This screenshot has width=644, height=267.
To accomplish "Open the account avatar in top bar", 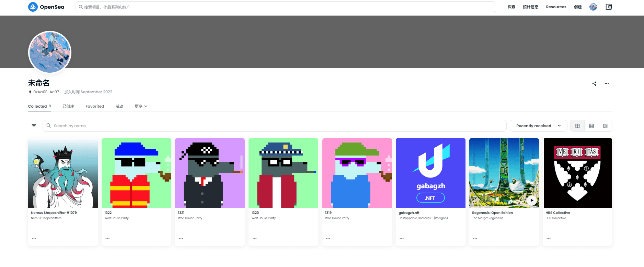I will pyautogui.click(x=593, y=7).
